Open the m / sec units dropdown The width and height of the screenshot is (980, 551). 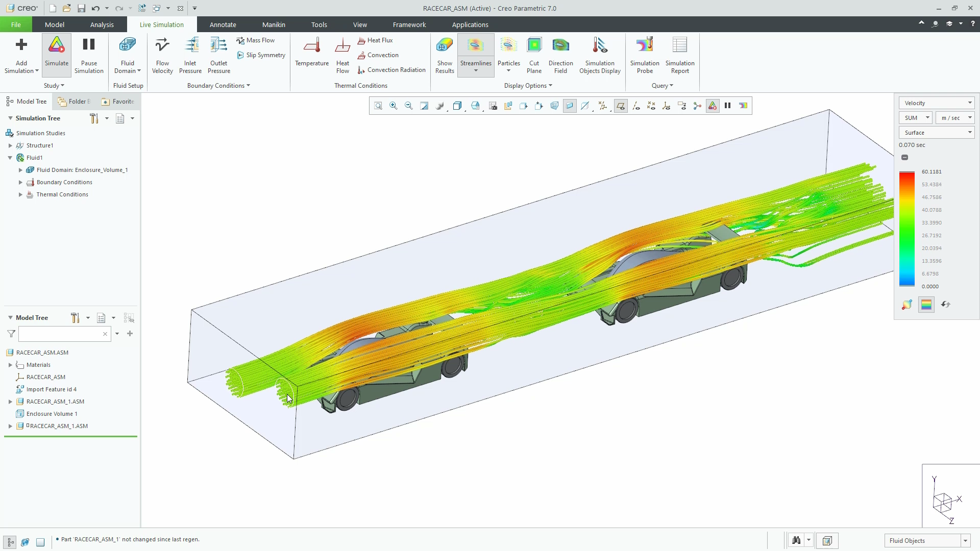[955, 118]
